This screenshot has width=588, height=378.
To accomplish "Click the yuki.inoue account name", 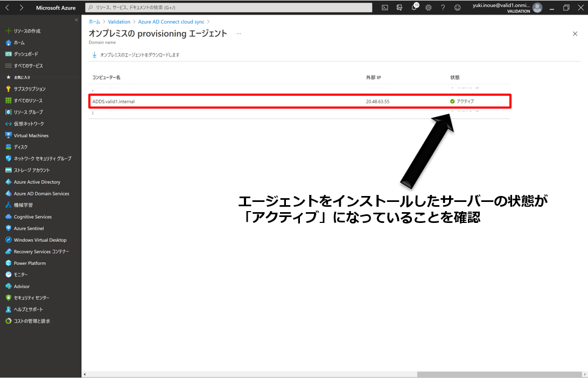I will pyautogui.click(x=501, y=5).
